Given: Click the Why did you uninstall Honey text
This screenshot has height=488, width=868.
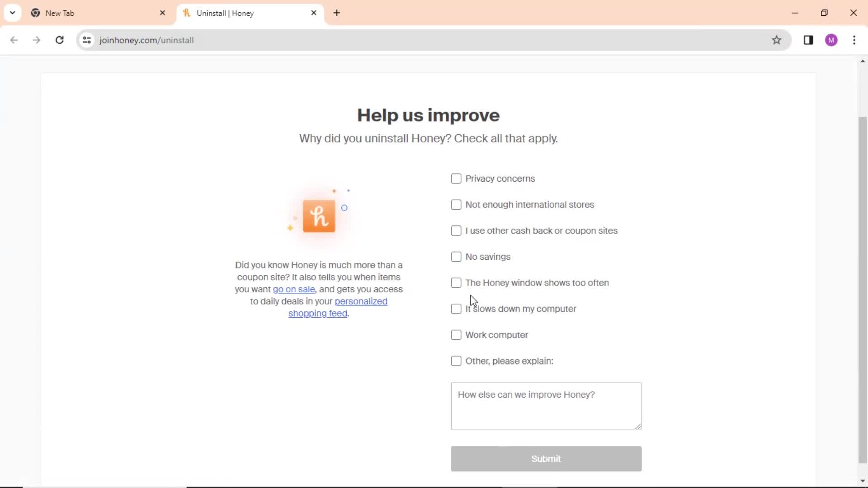Looking at the screenshot, I should tap(428, 138).
